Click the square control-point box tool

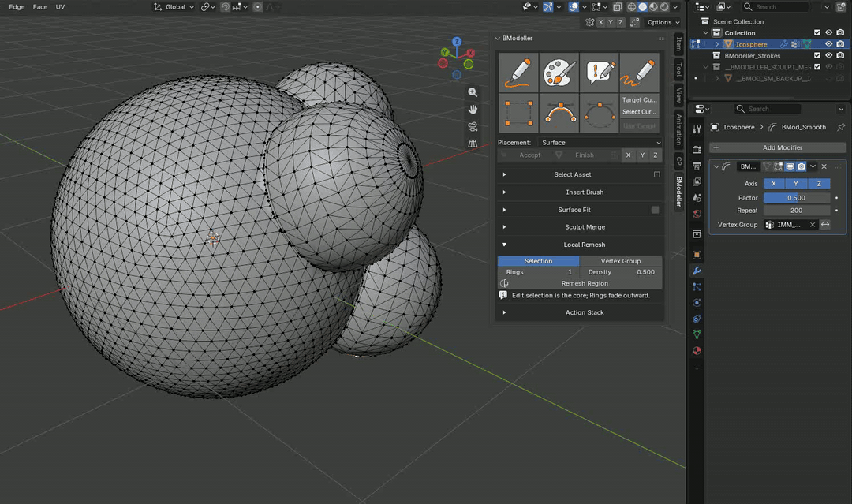(518, 113)
